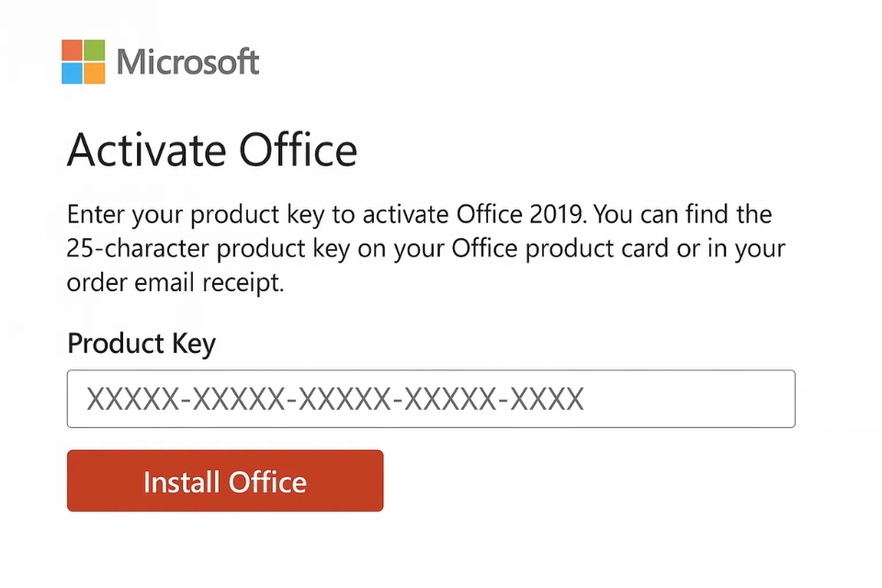
Task: Click the word "Office" on the red button
Action: coord(266,481)
